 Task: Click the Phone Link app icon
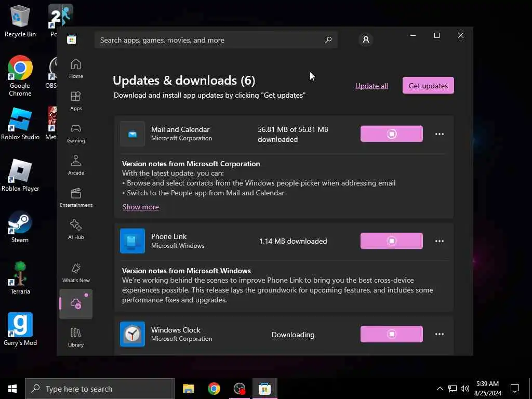pyautogui.click(x=132, y=241)
